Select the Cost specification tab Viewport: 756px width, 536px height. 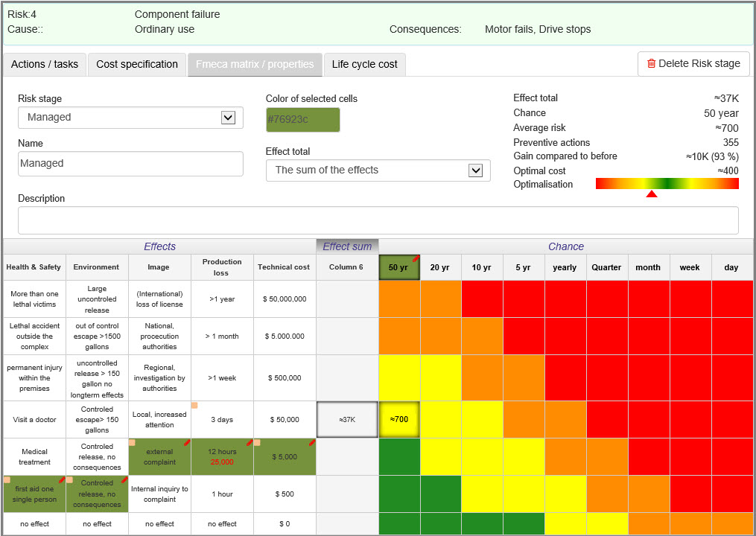[137, 65]
